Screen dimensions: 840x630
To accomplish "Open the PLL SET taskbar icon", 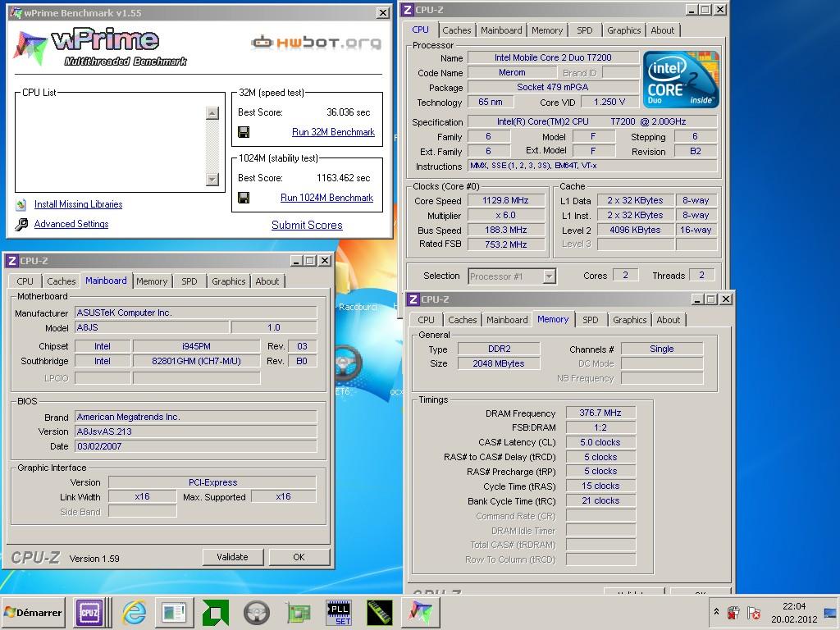I will tap(339, 612).
